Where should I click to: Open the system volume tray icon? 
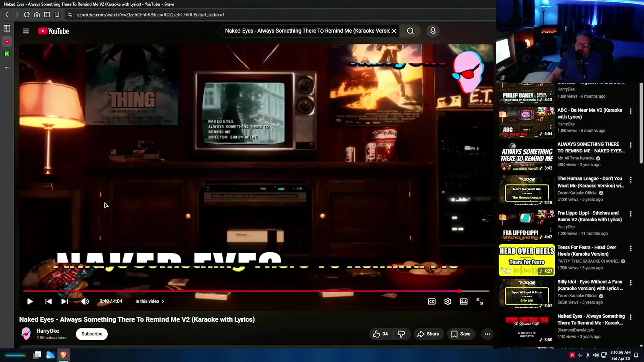pyautogui.click(x=596, y=355)
